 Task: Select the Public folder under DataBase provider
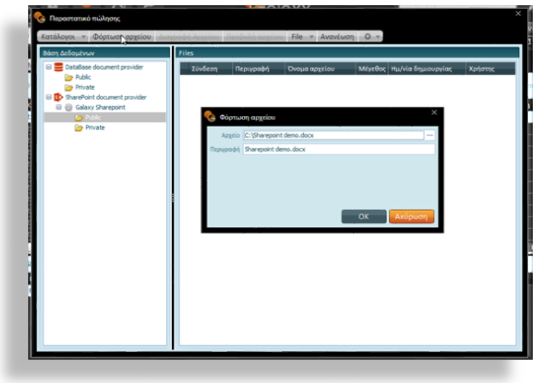[83, 77]
